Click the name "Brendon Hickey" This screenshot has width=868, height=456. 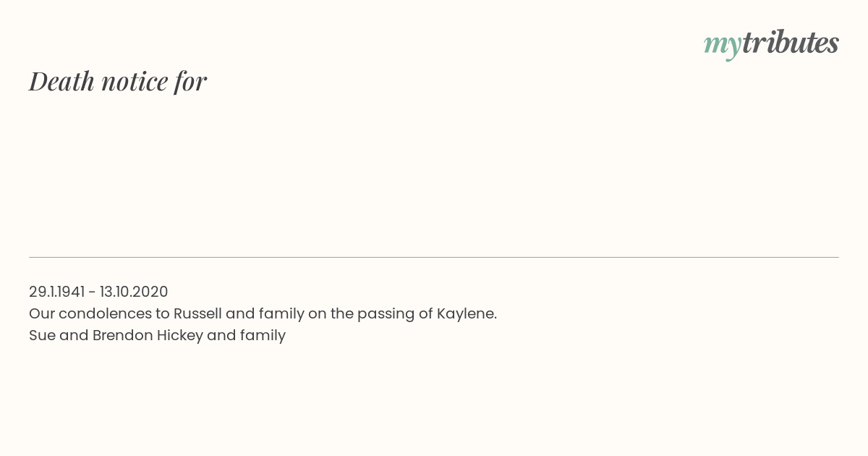pyautogui.click(x=148, y=335)
